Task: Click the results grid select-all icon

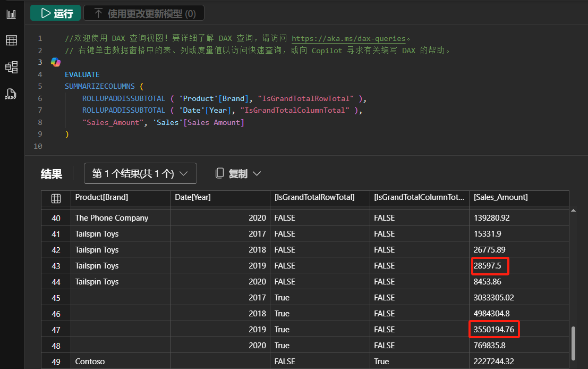Action: point(56,198)
